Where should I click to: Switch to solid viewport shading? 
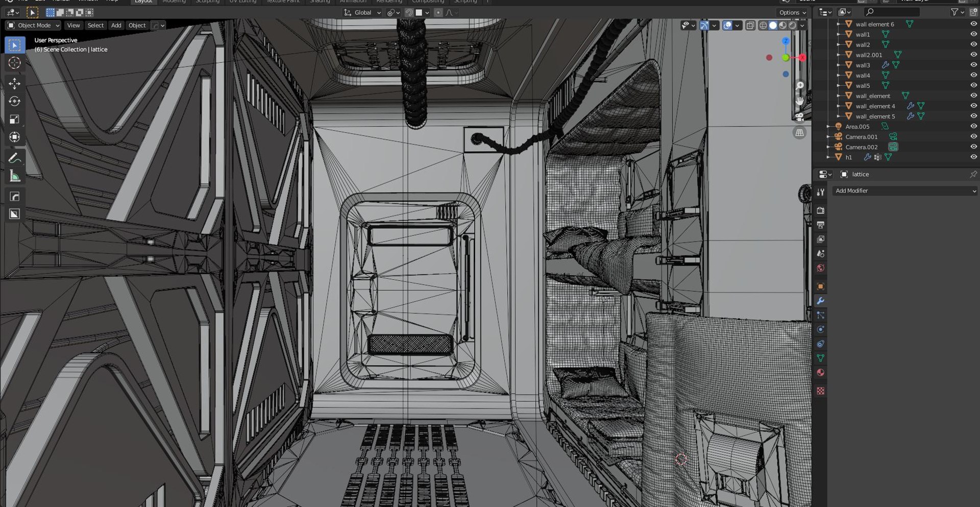[773, 26]
